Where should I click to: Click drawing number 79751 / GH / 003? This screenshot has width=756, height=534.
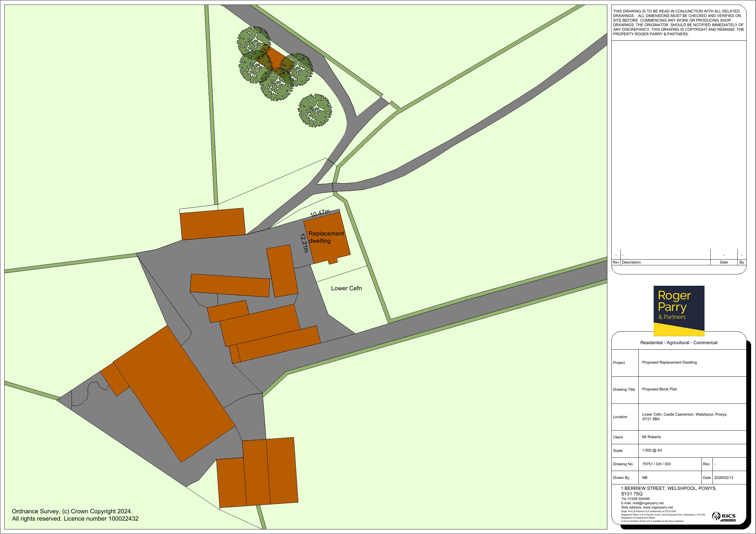[656, 464]
